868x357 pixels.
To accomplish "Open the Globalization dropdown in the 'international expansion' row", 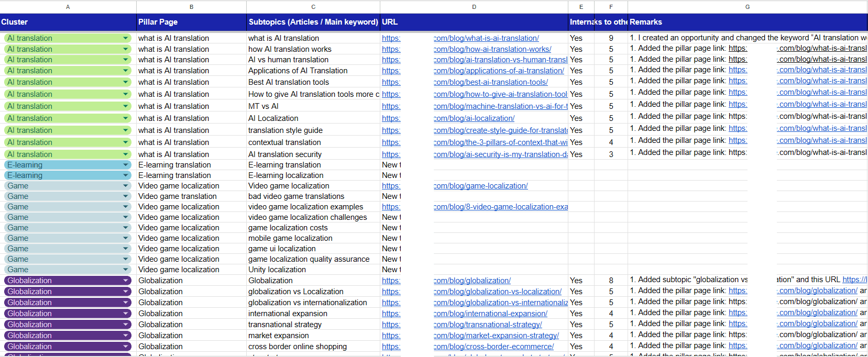I will pyautogui.click(x=126, y=314).
